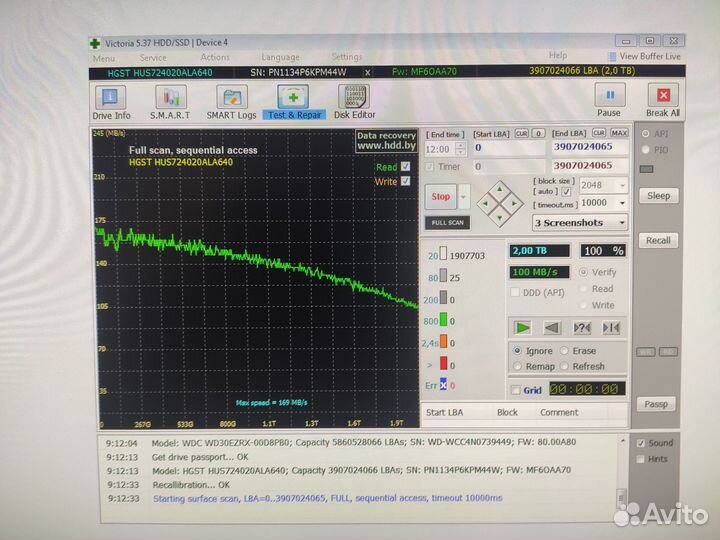Toggle the Read graph checkbox

tap(405, 167)
